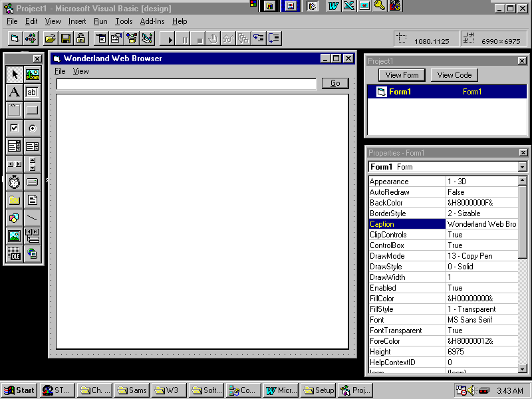
Task: Choose the Line drawing tool
Action: pos(32,217)
